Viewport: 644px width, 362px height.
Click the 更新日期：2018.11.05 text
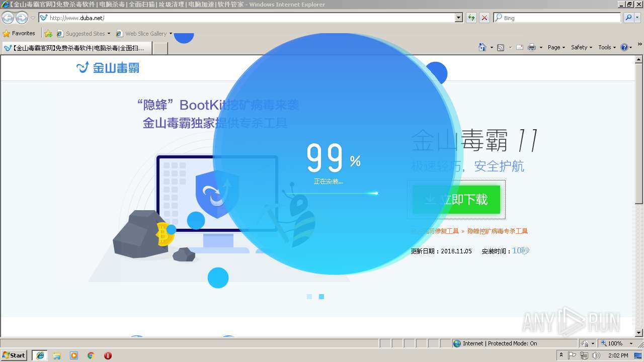point(441,251)
